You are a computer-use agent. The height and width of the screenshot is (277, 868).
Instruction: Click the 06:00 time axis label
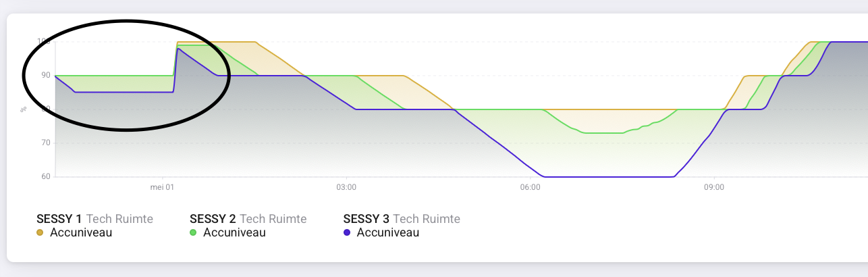(x=530, y=186)
